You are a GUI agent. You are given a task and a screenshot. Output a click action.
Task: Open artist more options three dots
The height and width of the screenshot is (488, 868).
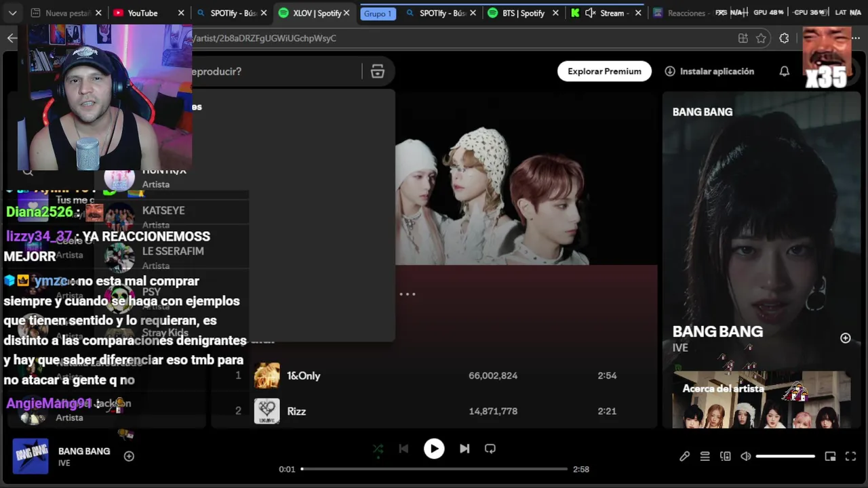(x=407, y=294)
